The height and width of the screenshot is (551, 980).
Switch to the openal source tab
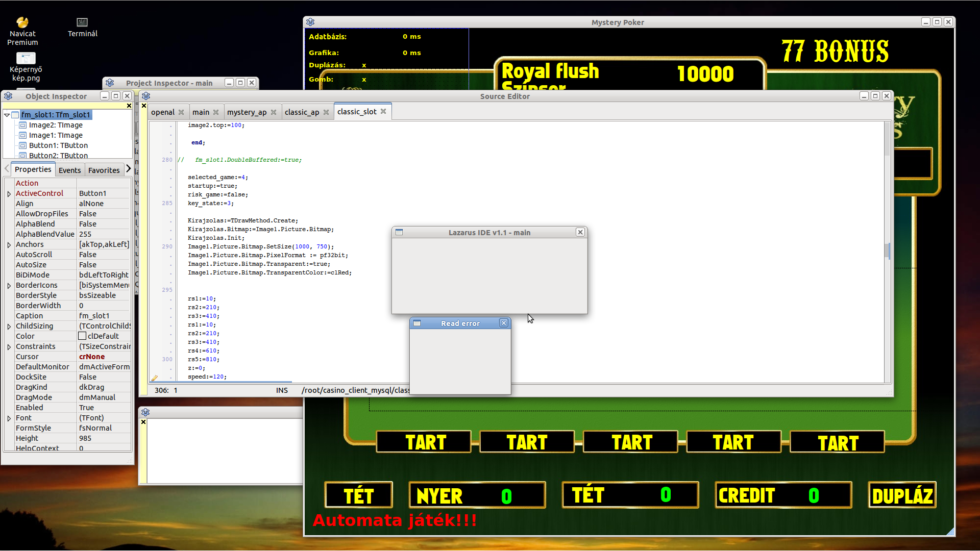tap(163, 112)
